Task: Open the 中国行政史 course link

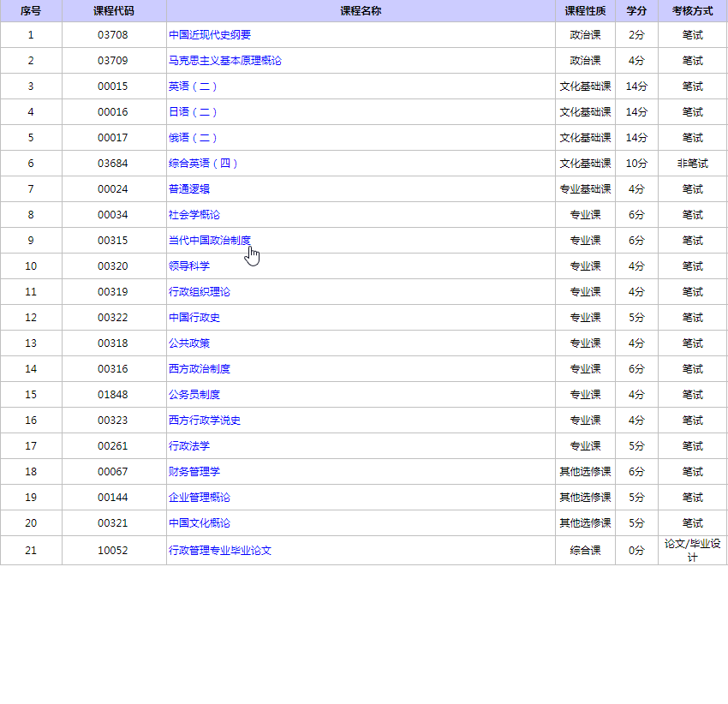Action: tap(194, 318)
